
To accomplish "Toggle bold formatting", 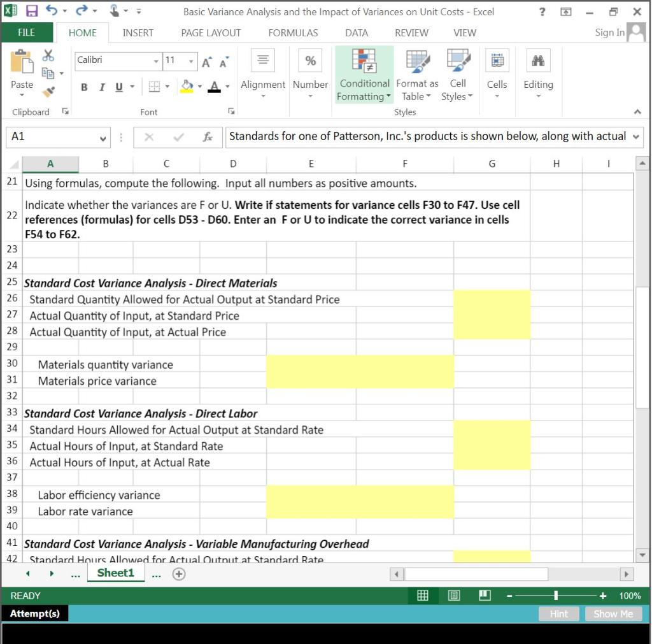I will pyautogui.click(x=83, y=87).
